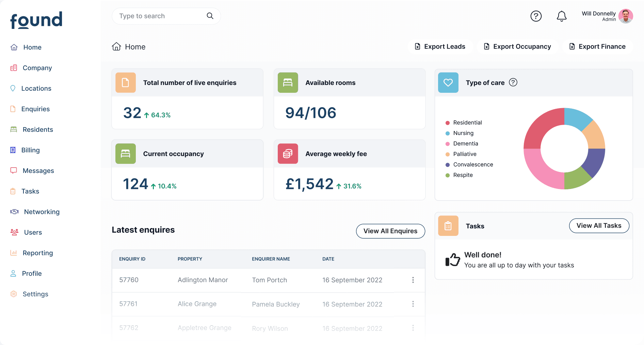Click the Reporting bar chart icon
Screen dimensions: 644x345
[x=14, y=253]
